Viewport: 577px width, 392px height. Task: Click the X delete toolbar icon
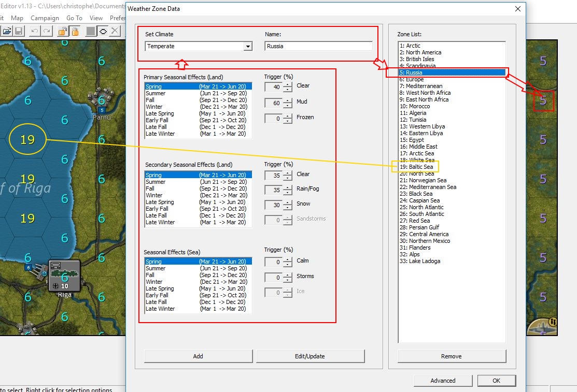click(x=115, y=31)
